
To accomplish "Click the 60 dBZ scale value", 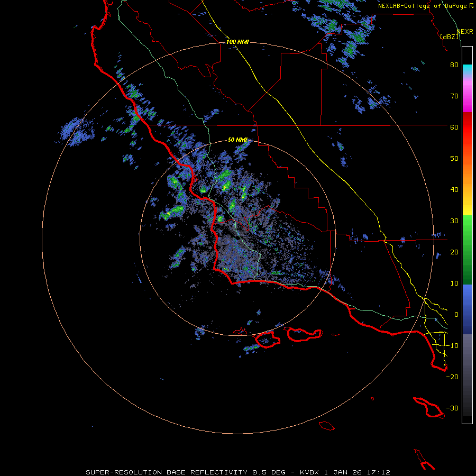I will pyautogui.click(x=454, y=127).
